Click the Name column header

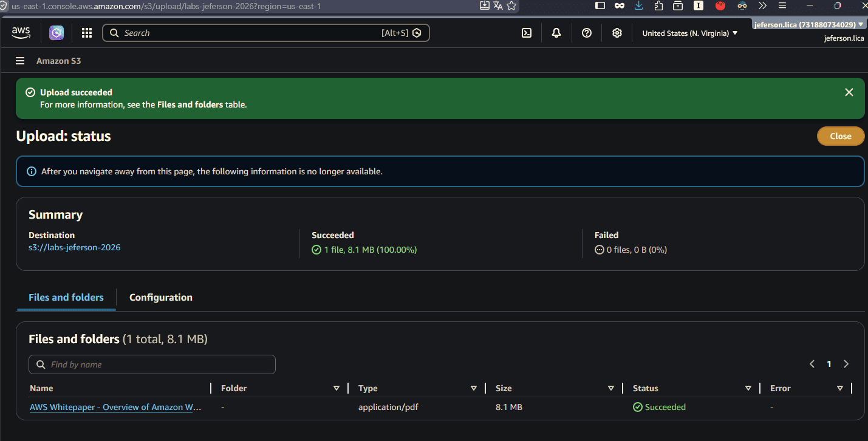[41, 388]
